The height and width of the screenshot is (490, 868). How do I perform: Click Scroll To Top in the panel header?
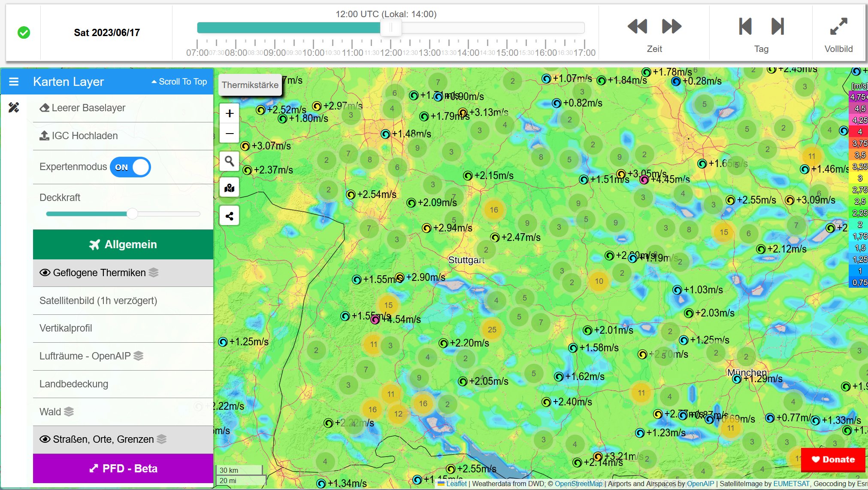(x=179, y=81)
